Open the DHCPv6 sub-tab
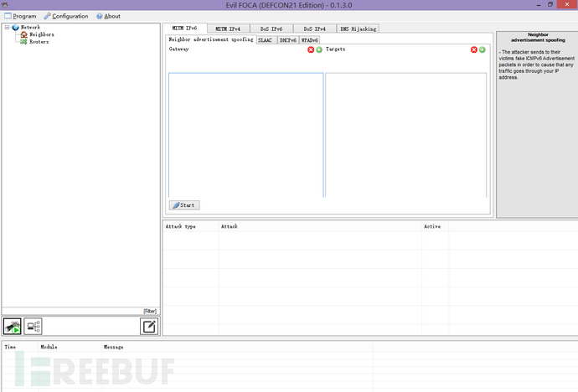Viewport: 578px width, 392px height. point(288,40)
